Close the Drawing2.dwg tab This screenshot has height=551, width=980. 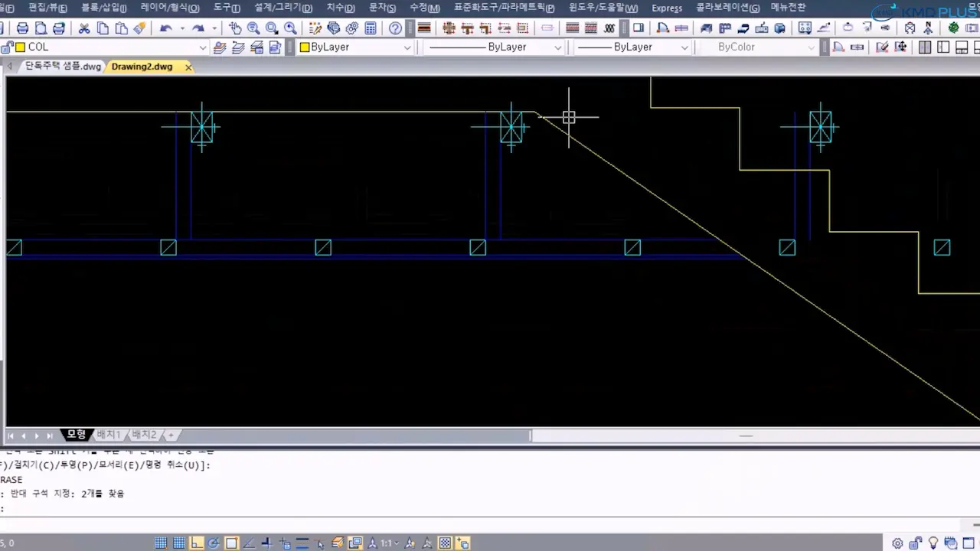pos(188,67)
